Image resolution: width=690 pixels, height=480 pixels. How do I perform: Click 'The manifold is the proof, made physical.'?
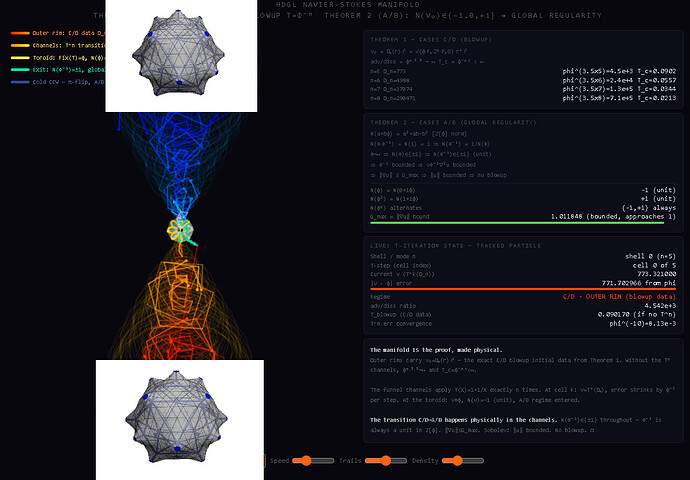click(x=436, y=350)
